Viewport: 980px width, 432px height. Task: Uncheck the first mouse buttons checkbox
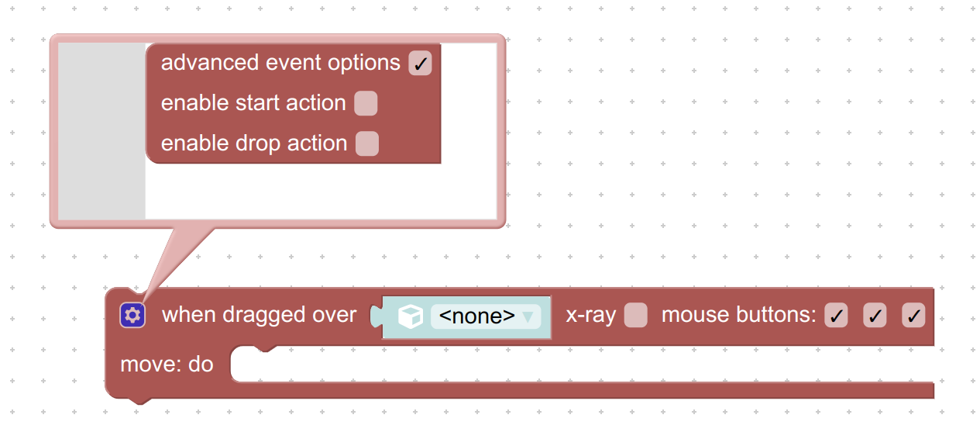pos(836,316)
